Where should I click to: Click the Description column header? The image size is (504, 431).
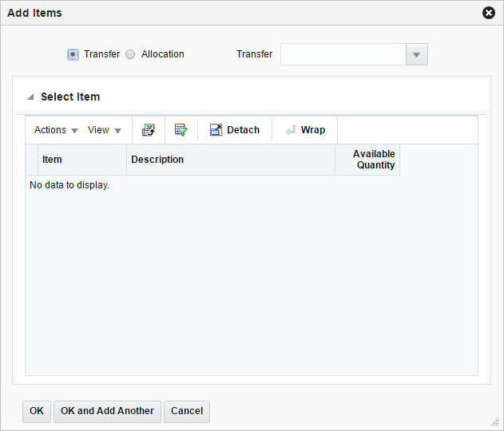231,160
